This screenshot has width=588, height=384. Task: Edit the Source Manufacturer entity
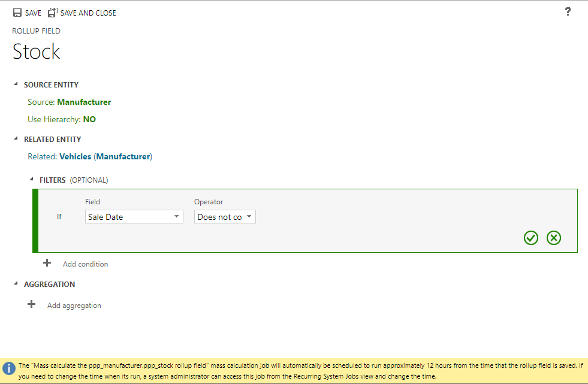click(x=84, y=102)
